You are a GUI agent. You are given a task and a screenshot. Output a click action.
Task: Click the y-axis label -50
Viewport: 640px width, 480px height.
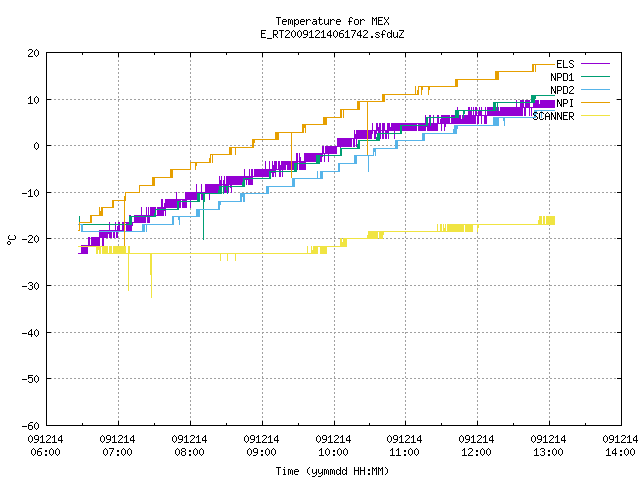31,379
